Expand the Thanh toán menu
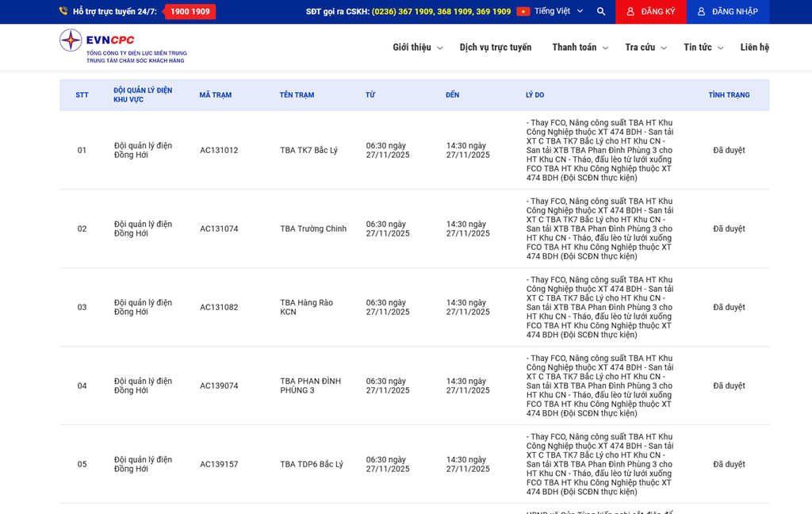 tap(580, 48)
